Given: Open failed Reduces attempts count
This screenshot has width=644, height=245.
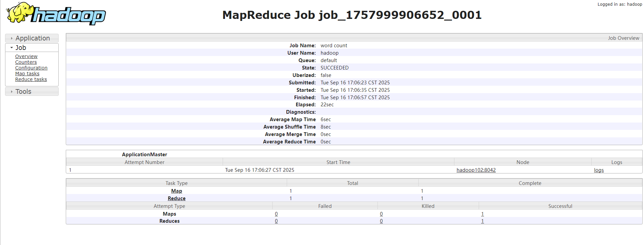Looking at the screenshot, I should (x=276, y=221).
